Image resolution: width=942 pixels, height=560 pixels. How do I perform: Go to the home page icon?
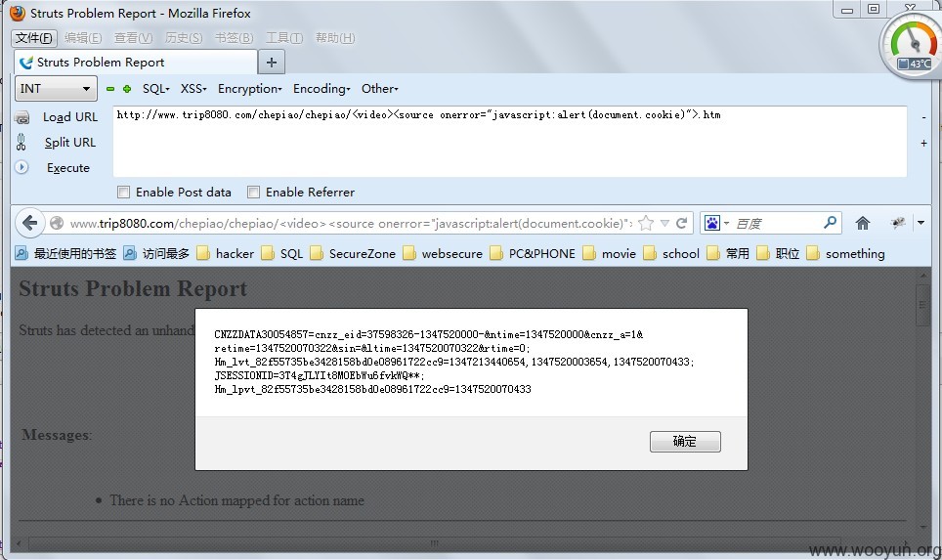pyautogui.click(x=863, y=223)
